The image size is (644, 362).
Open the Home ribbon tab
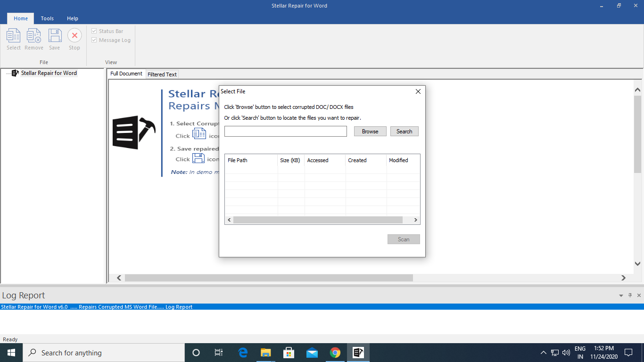21,18
